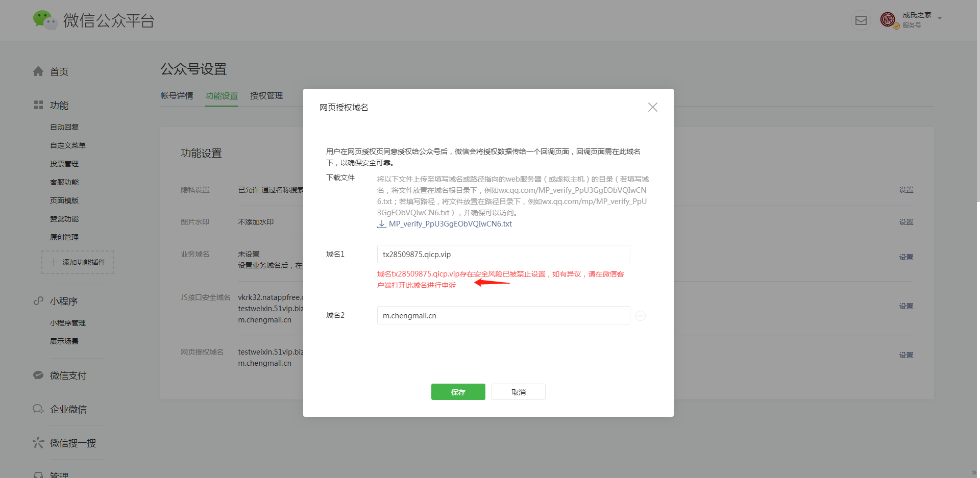The width and height of the screenshot is (980, 478).
Task: Click the 企业微信 chat icon
Action: click(x=38, y=409)
